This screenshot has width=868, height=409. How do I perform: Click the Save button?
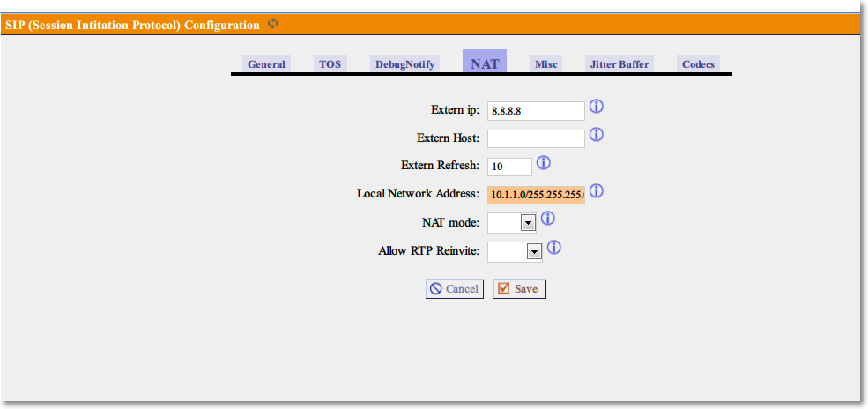(520, 289)
